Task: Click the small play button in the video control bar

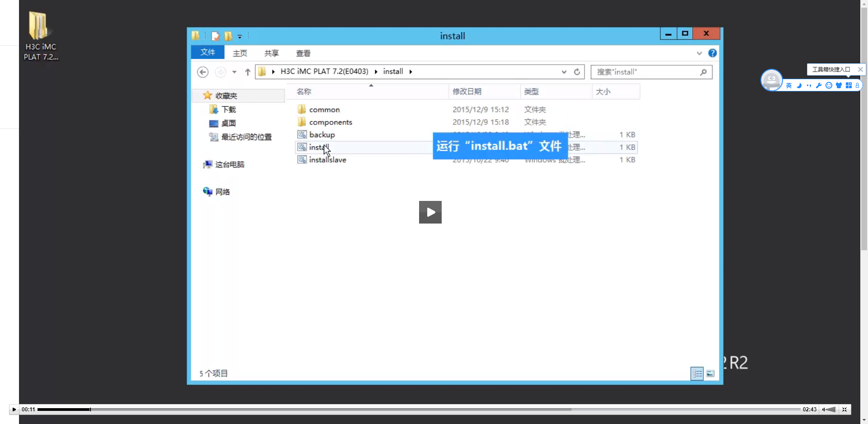Action: (14, 410)
